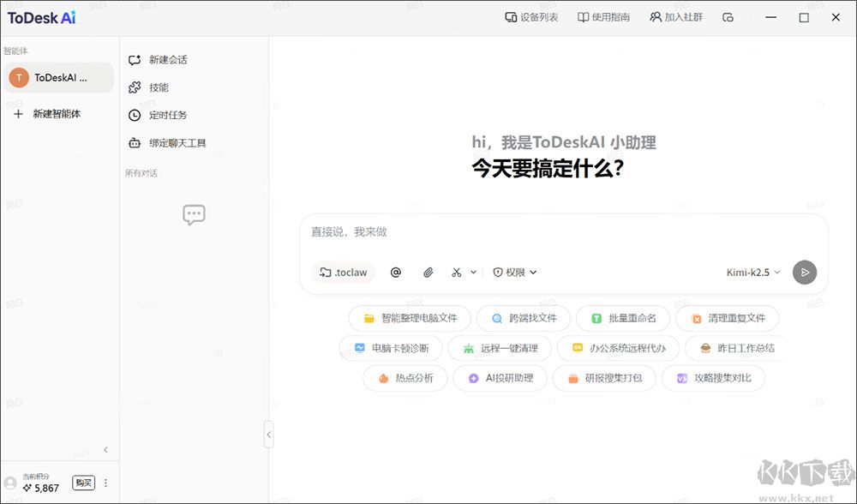The image size is (857, 504).
Task: Open the Kimi-k2.5 model selector
Action: pos(753,273)
